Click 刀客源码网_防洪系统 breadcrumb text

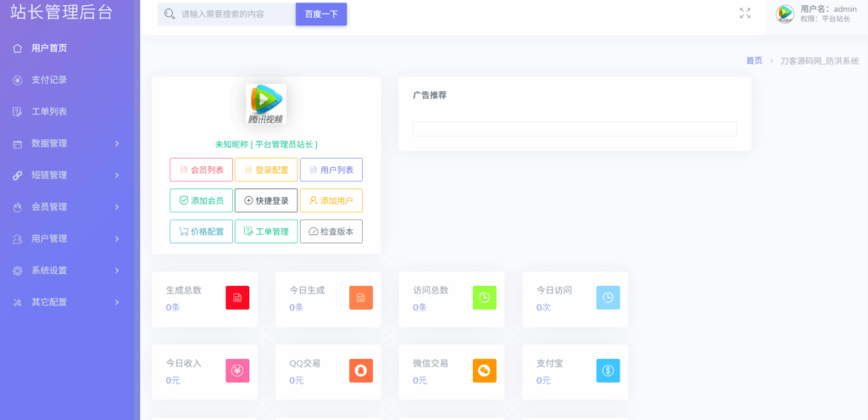(x=820, y=61)
